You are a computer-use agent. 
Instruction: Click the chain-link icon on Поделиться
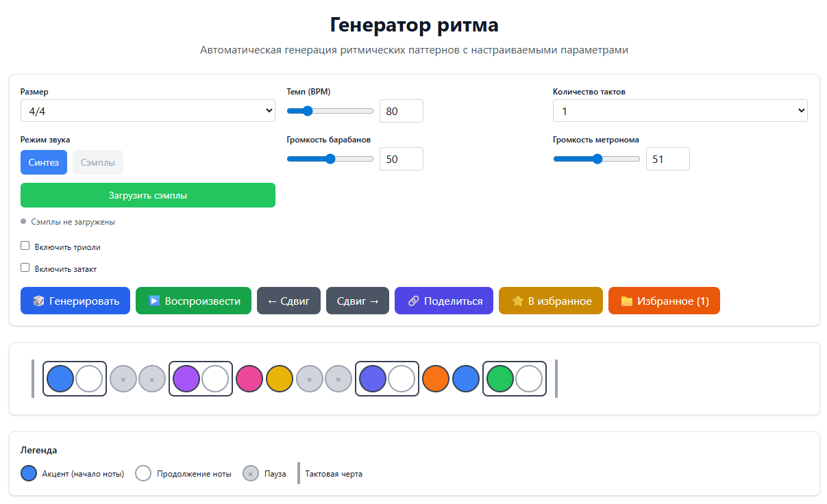pyautogui.click(x=415, y=300)
